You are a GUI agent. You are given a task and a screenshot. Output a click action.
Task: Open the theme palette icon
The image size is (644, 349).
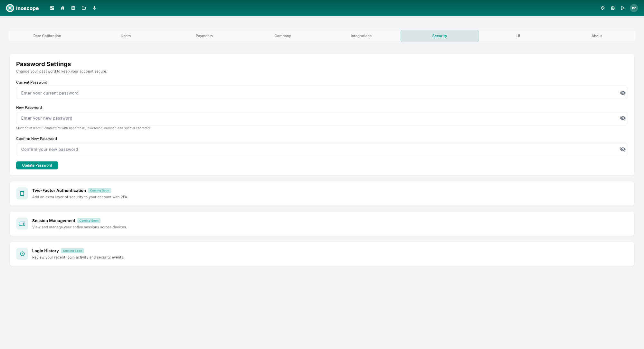pyautogui.click(x=603, y=8)
